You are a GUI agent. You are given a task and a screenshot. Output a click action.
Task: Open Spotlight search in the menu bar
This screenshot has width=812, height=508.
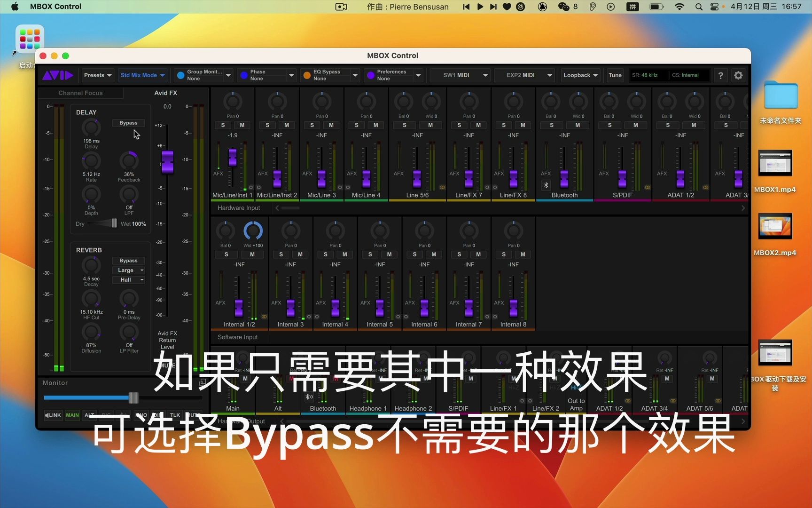click(x=699, y=7)
